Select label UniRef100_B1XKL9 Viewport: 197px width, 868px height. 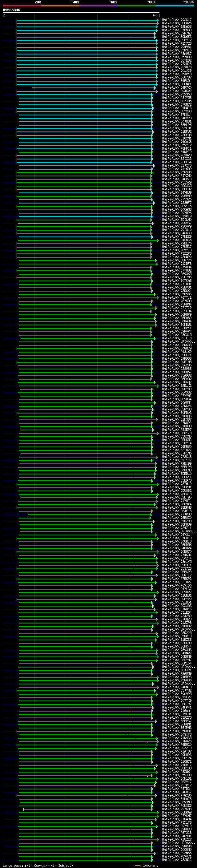click(x=177, y=216)
